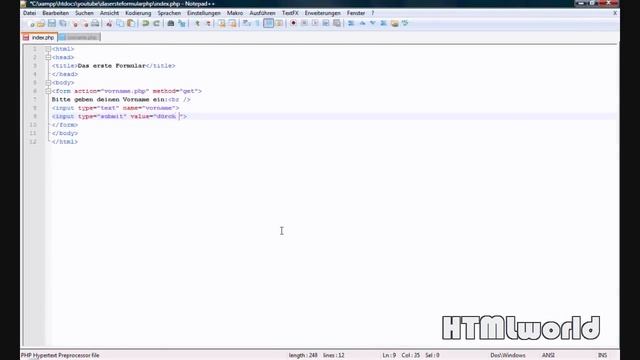Click the synchronize horizontal scrolling icon
This screenshot has width=640, height=360.
click(x=233, y=24)
